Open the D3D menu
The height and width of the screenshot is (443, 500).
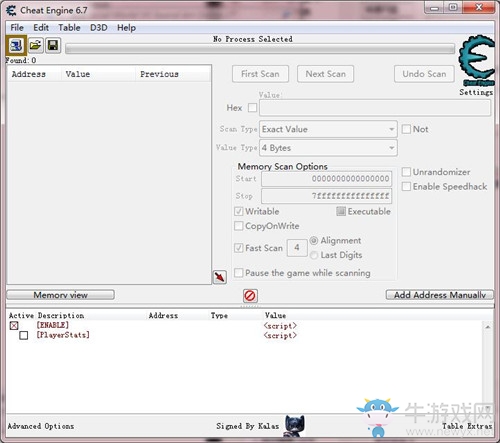pos(99,28)
